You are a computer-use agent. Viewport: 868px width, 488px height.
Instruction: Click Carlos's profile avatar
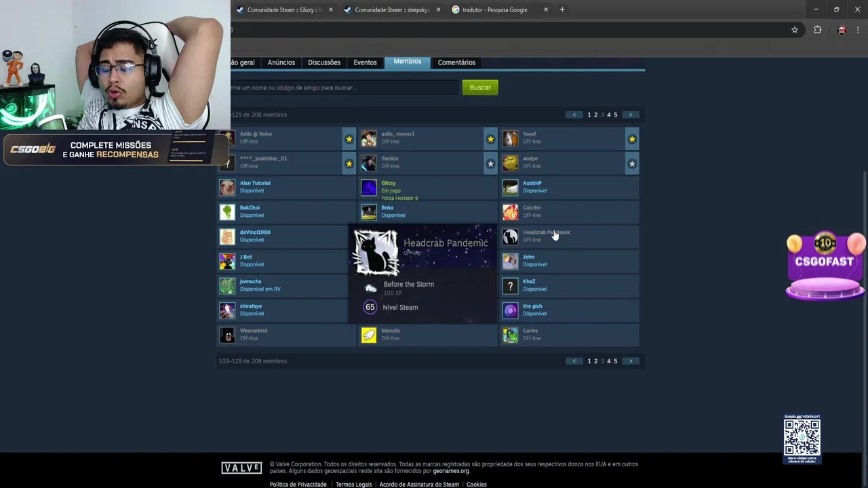[x=511, y=335]
